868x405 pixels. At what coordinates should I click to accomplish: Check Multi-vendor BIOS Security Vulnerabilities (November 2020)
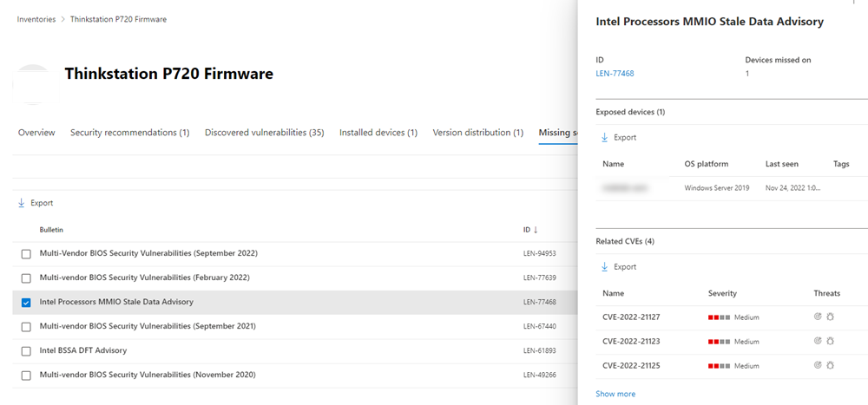26,376
